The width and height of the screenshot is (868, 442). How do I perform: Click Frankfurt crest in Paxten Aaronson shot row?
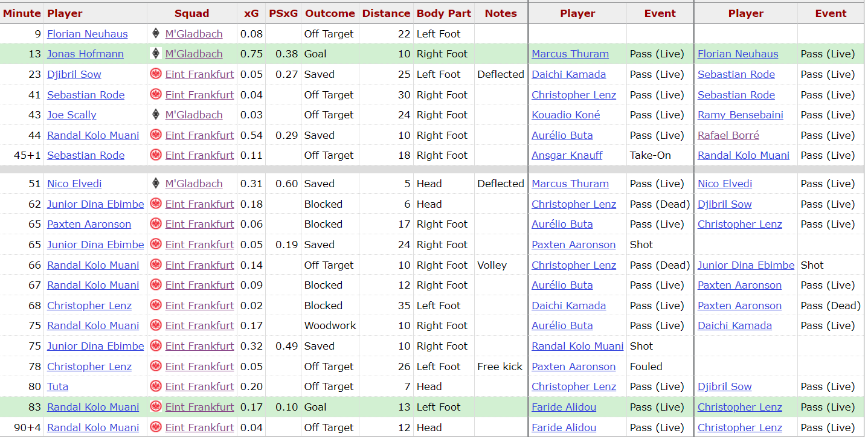pos(155,224)
